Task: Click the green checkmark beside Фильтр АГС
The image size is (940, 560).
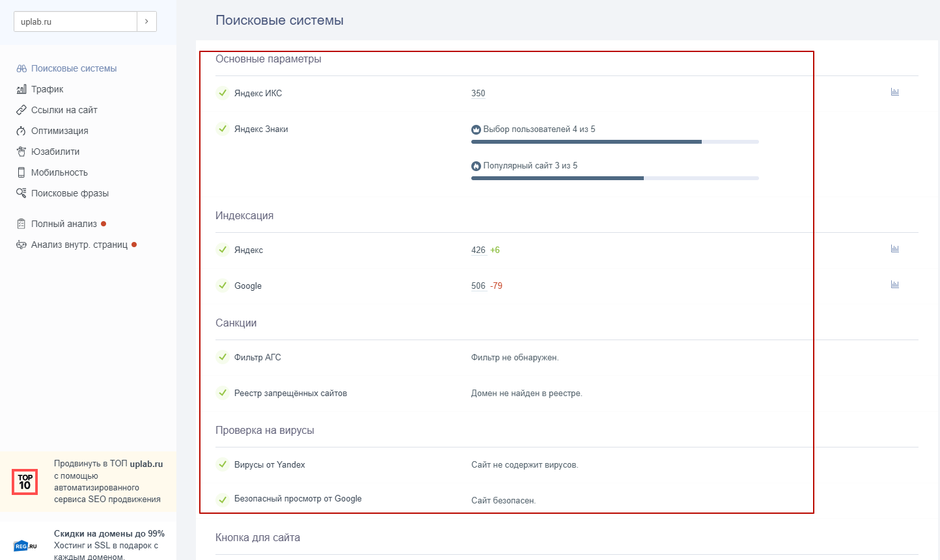Action: [x=221, y=356]
